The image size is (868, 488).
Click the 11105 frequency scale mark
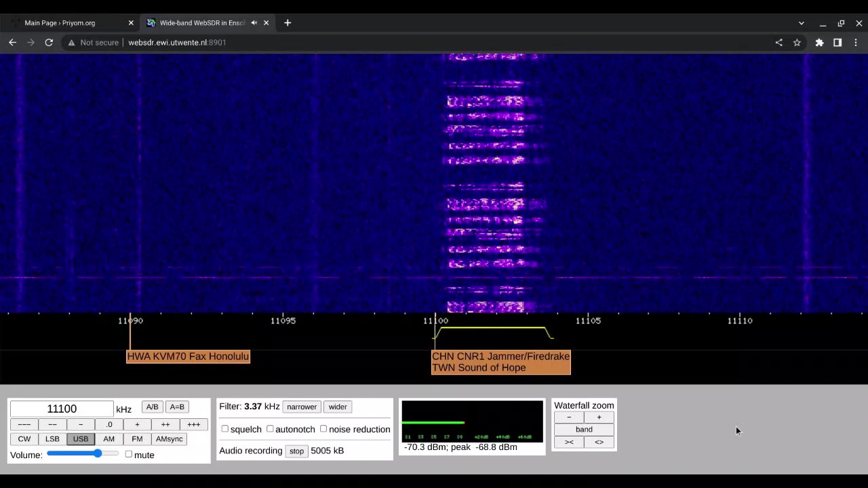pos(588,321)
